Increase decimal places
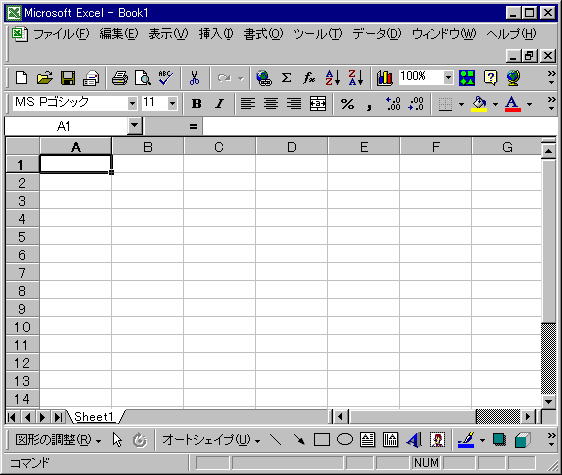Viewport: 562px width, 475px height. [393, 104]
